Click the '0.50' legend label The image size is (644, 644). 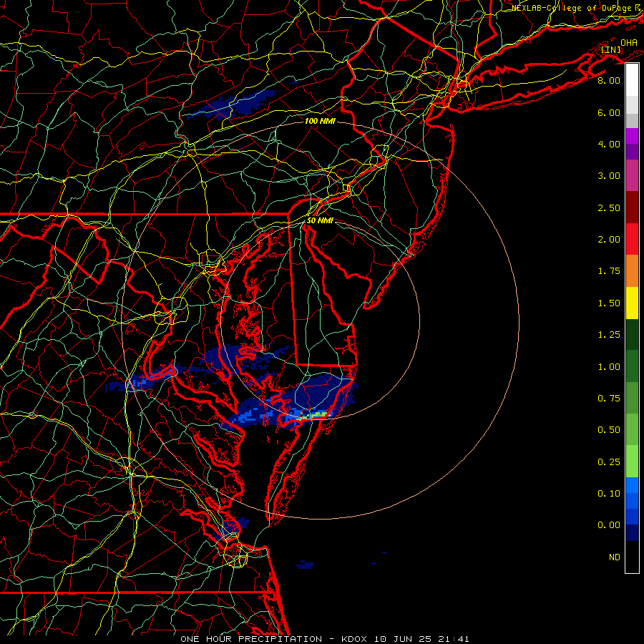coord(609,430)
